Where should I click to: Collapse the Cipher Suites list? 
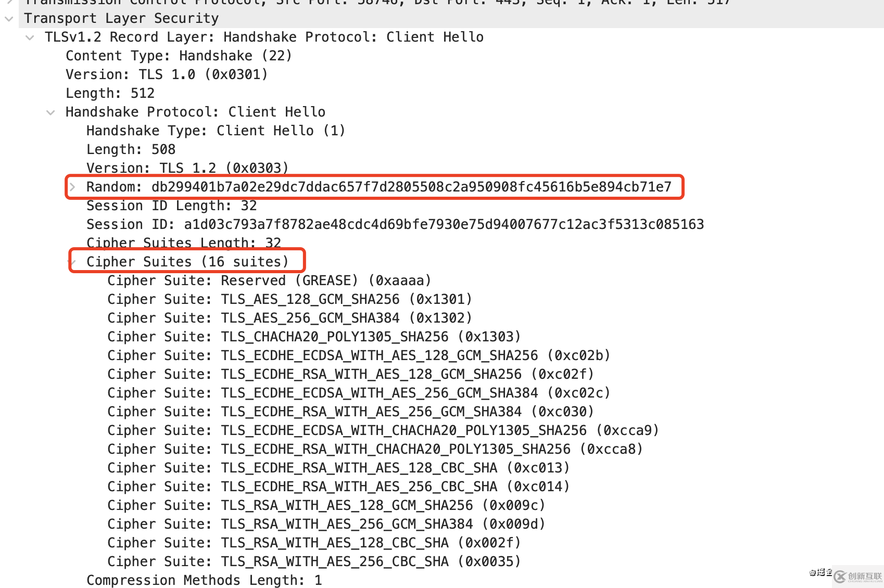[x=74, y=261]
